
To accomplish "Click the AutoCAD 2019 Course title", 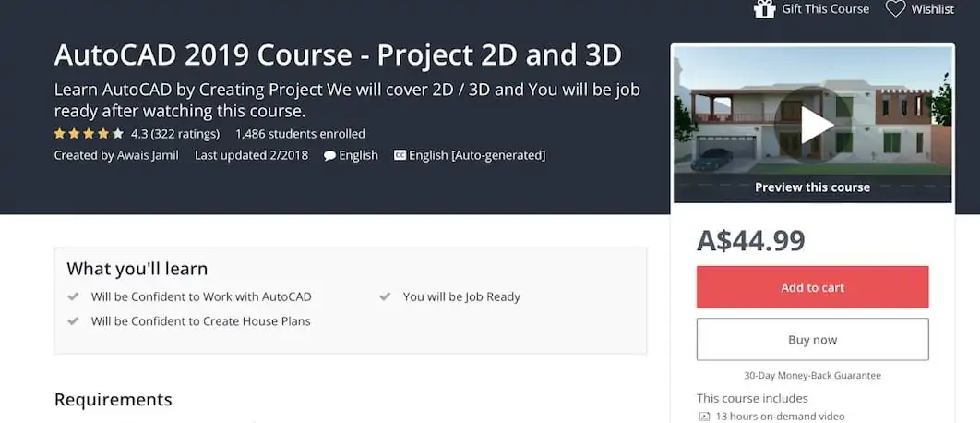I will pos(338,55).
